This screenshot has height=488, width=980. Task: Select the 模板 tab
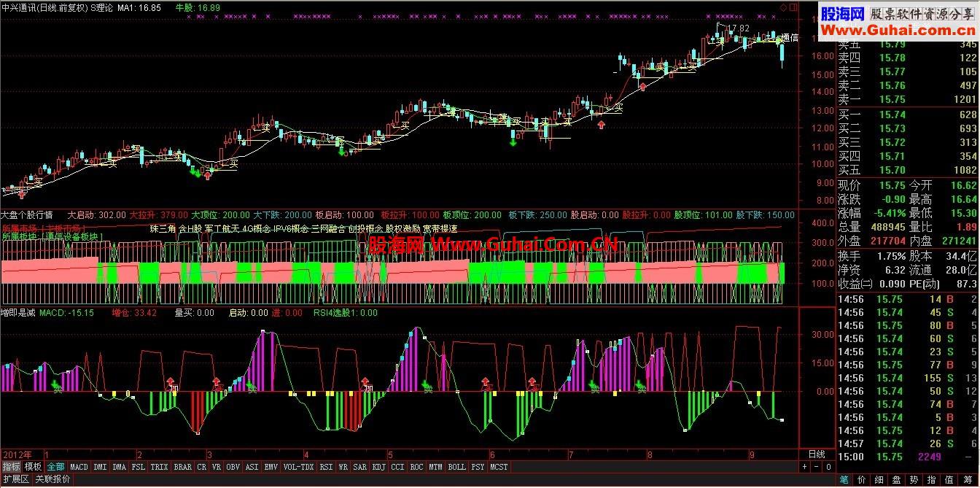[x=33, y=467]
